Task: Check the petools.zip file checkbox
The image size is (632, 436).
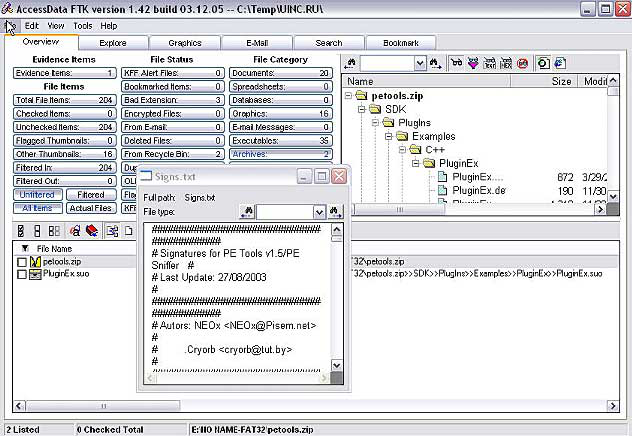Action: point(22,262)
